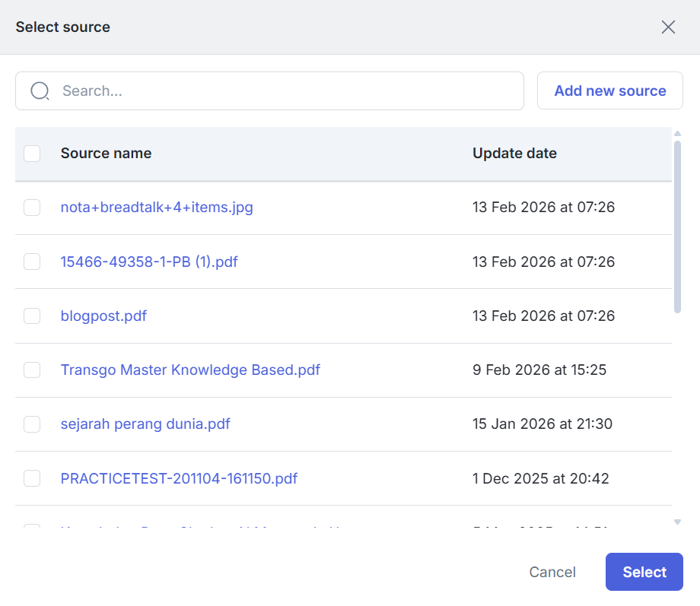Click the scrollbar down arrow

[x=677, y=522]
